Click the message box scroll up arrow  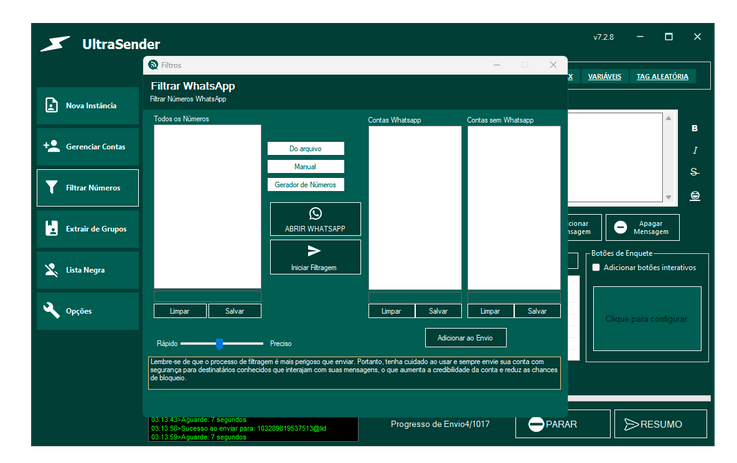tap(668, 118)
